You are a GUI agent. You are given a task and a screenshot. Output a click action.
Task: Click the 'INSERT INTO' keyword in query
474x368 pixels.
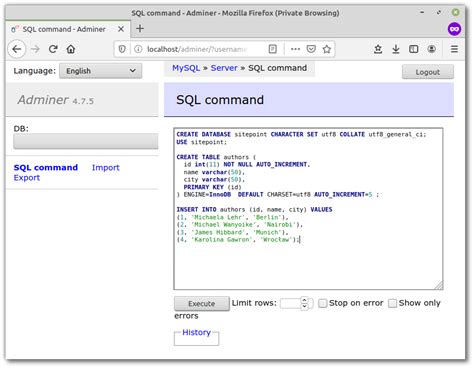(x=196, y=210)
